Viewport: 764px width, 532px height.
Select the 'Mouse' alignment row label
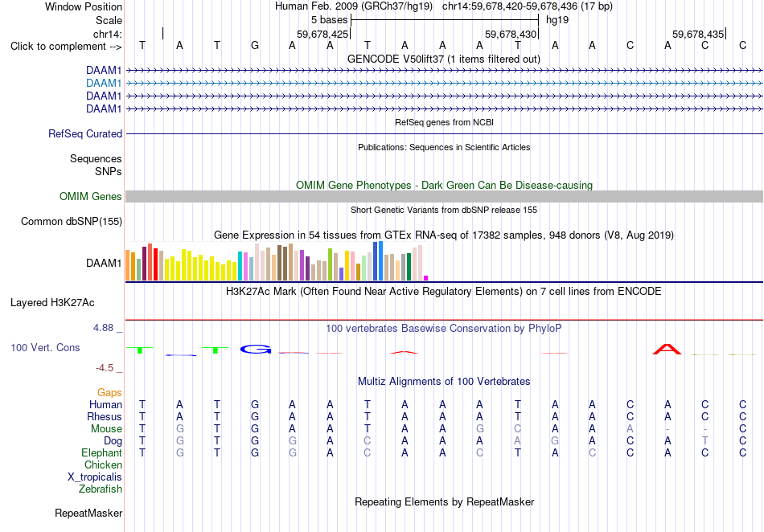click(x=106, y=429)
